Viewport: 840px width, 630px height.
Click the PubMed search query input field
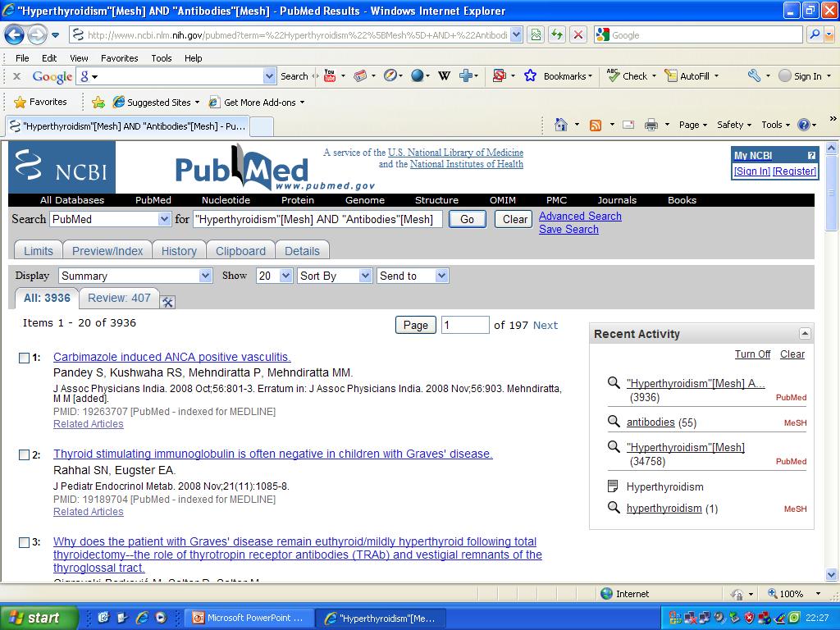[x=317, y=219]
